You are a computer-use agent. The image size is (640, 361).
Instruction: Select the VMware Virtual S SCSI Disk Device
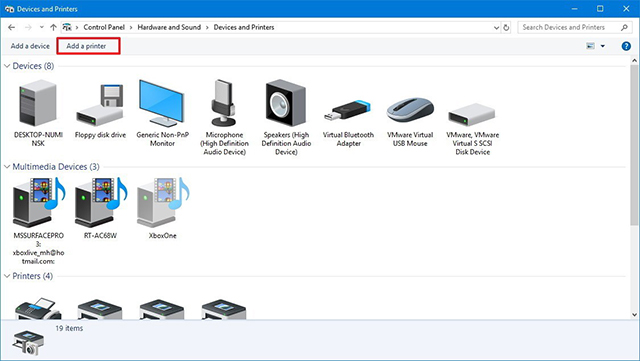tap(472, 114)
